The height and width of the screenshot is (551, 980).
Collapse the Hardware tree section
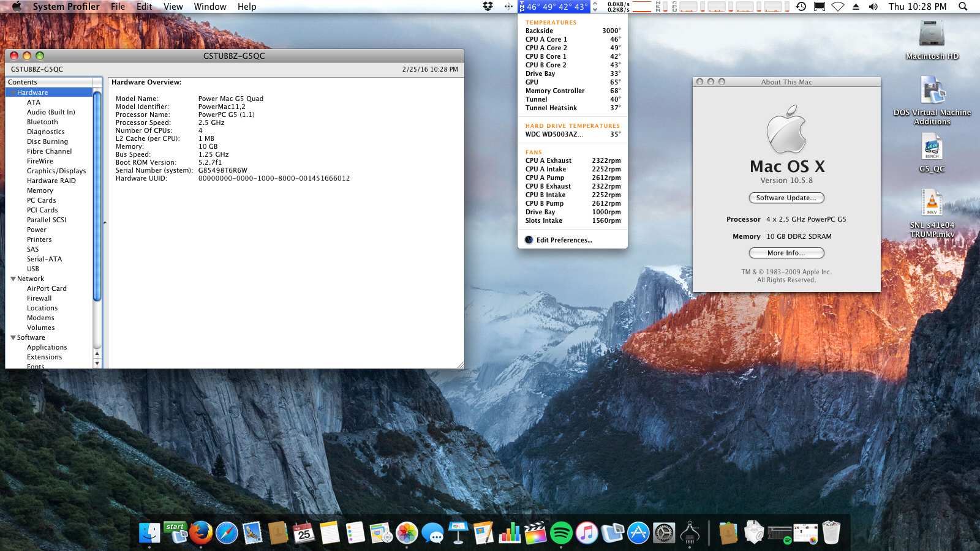[x=13, y=92]
